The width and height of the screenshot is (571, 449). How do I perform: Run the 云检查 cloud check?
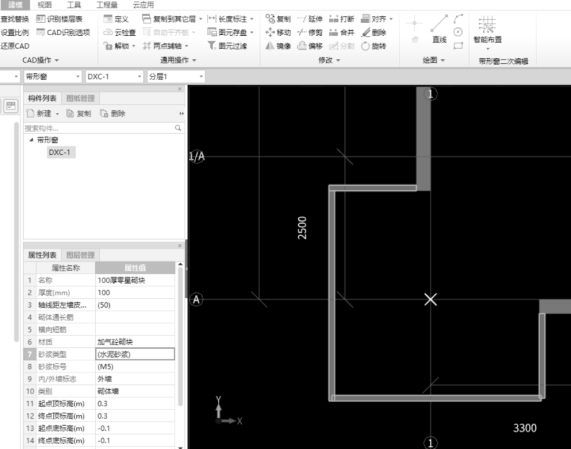coord(119,32)
